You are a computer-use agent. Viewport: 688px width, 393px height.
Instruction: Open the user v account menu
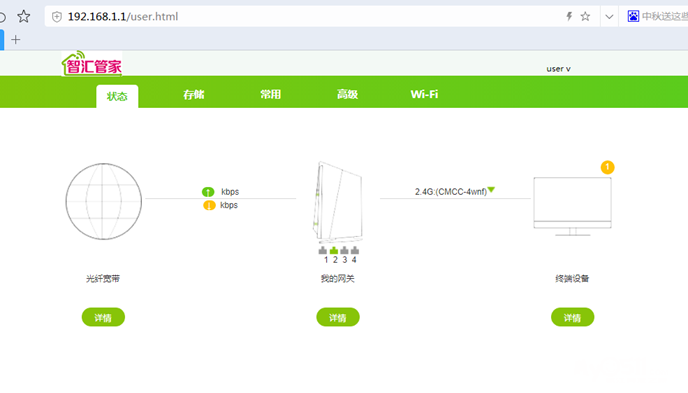[x=558, y=69]
